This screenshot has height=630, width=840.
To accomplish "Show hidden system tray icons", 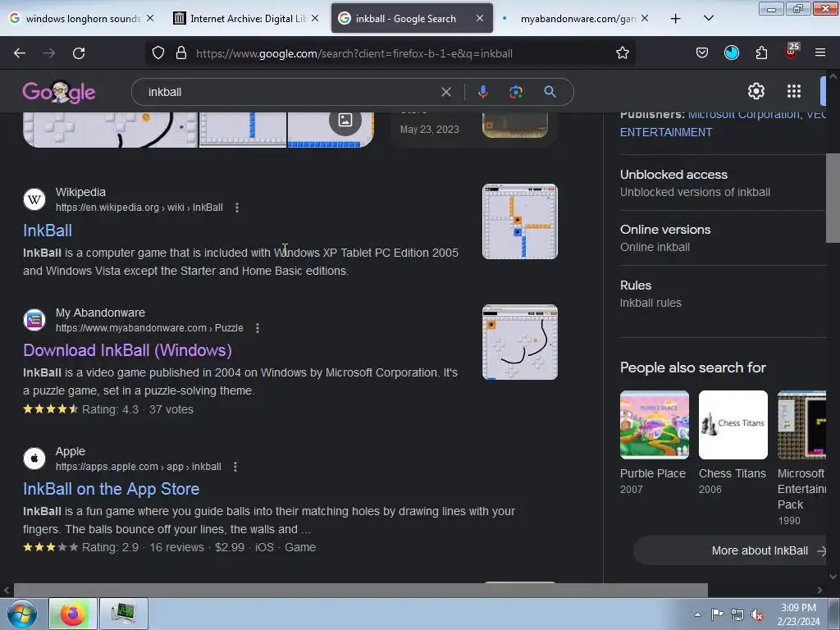I will click(x=697, y=614).
